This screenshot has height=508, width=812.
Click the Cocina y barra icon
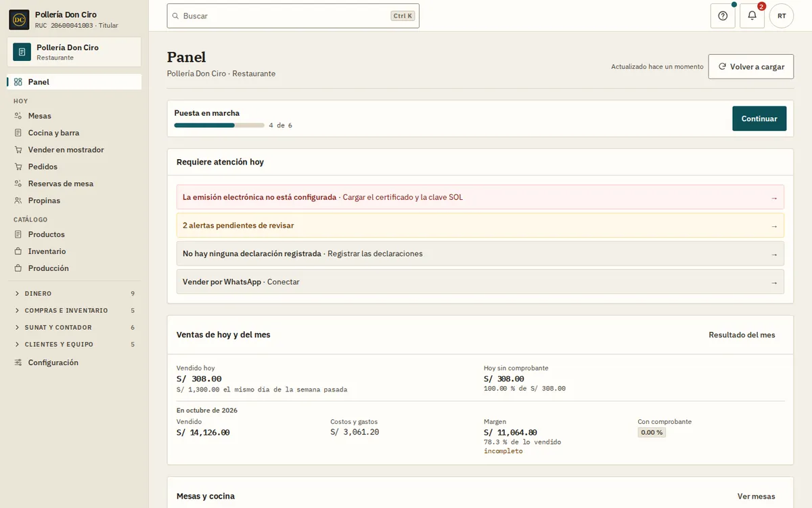pos(18,133)
